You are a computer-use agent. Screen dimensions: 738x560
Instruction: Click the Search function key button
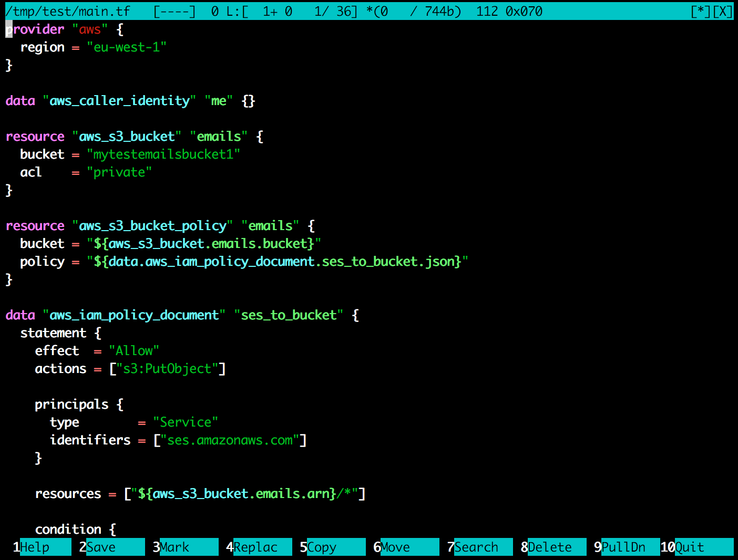(480, 547)
